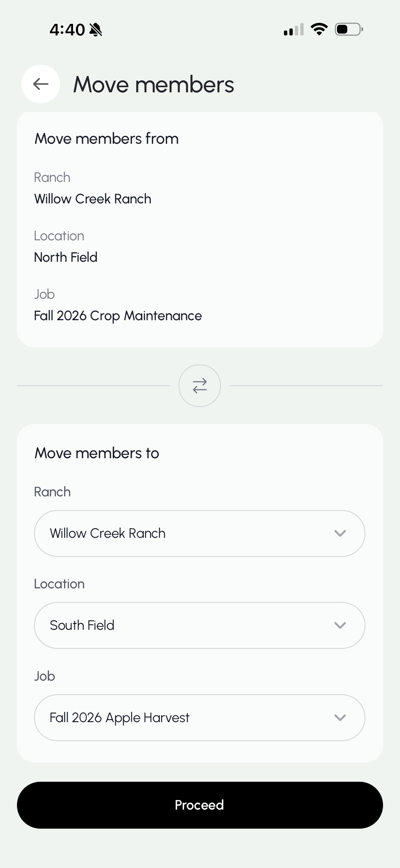
Task: Expand the Location dropdown chevron
Action: [340, 625]
